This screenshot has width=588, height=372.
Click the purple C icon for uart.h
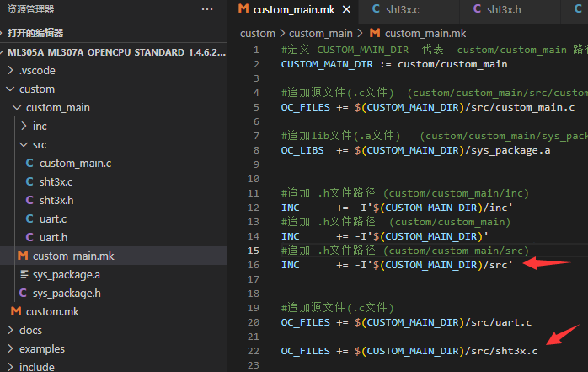point(30,237)
